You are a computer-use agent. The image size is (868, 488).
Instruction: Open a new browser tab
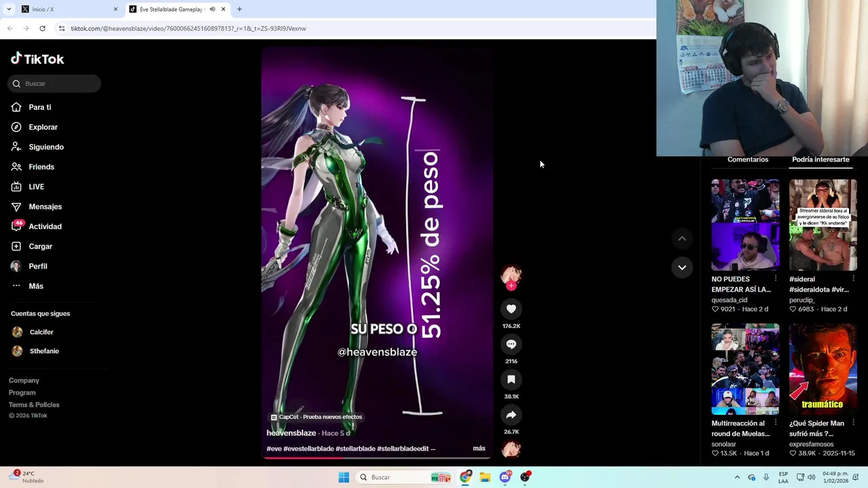[239, 9]
